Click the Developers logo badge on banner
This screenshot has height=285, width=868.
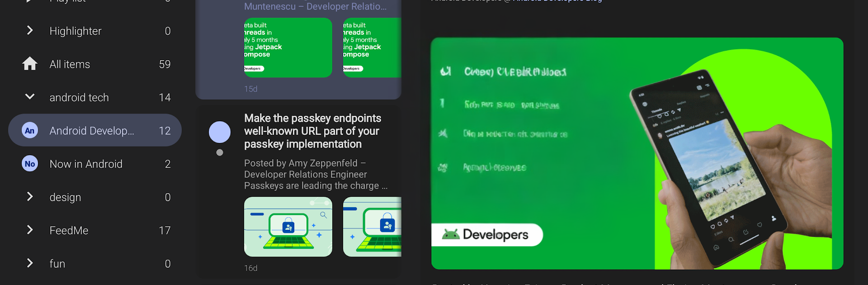[487, 235]
